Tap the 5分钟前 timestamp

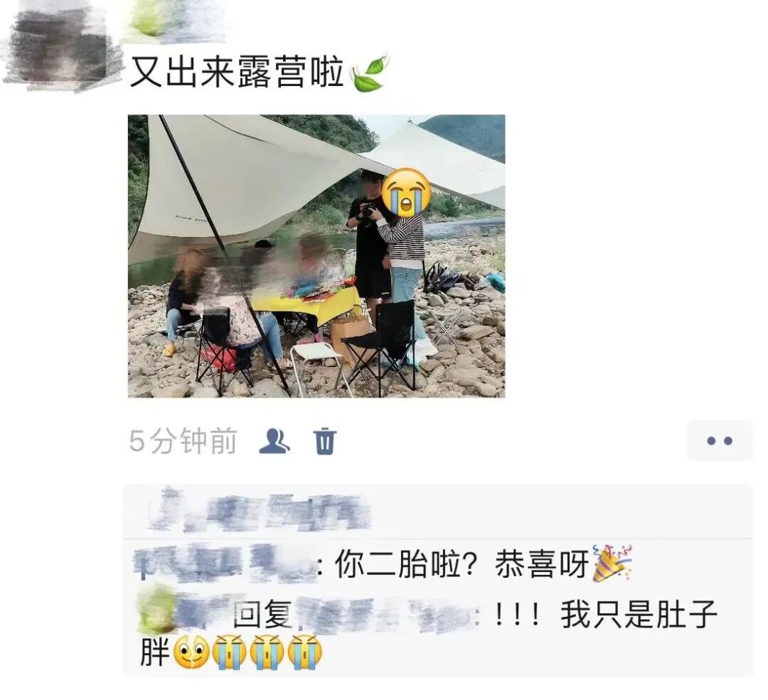(183, 441)
